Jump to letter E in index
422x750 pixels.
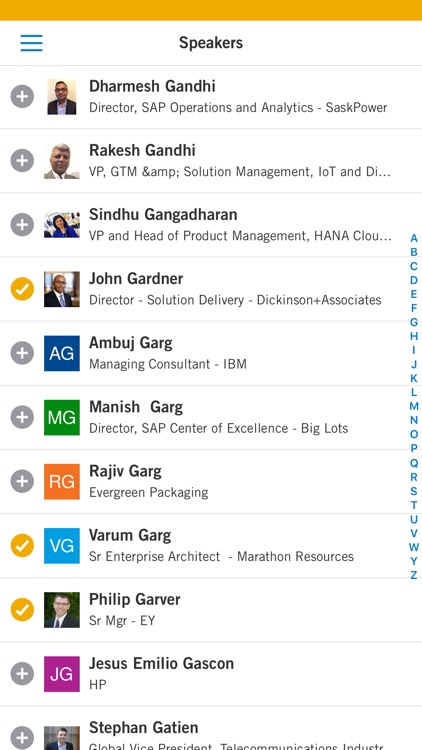pyautogui.click(x=414, y=294)
